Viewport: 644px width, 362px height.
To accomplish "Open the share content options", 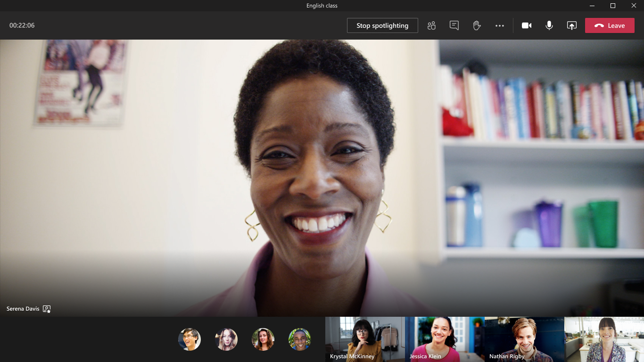I will pos(571,25).
